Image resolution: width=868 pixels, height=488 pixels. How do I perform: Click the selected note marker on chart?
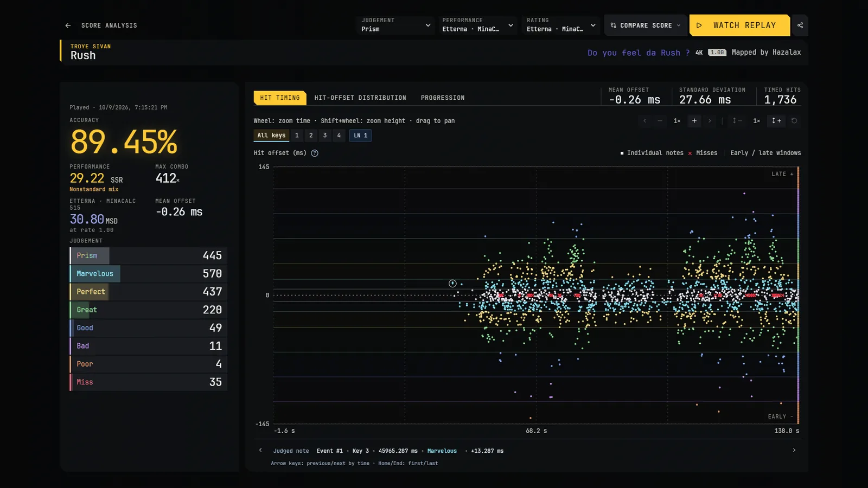[452, 284]
